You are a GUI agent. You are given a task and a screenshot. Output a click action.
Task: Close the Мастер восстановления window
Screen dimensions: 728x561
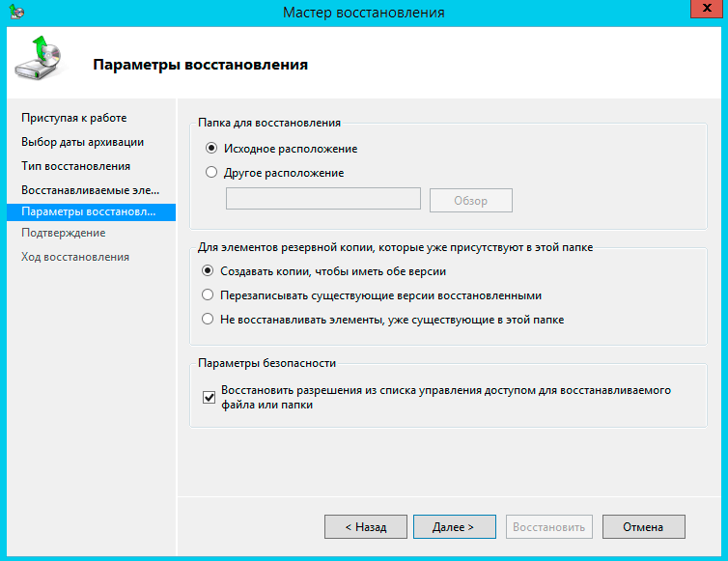pyautogui.click(x=706, y=9)
